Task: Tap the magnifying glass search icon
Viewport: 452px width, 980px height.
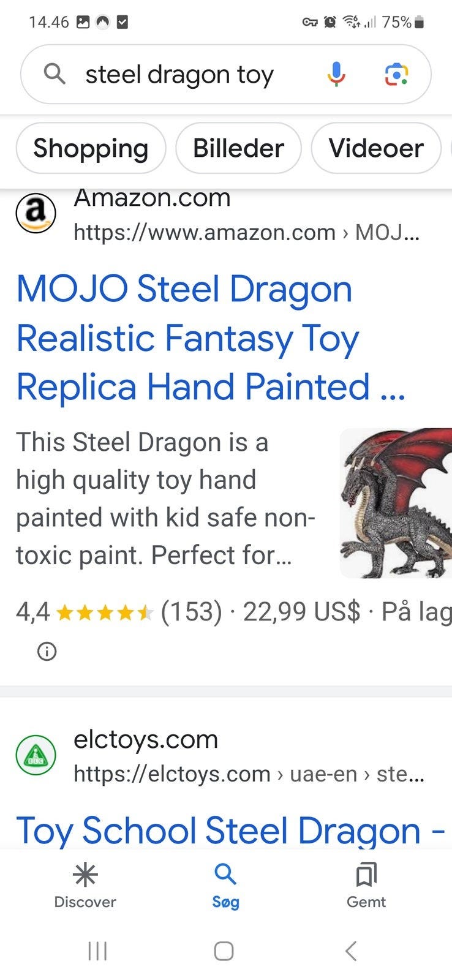Action: [55, 74]
